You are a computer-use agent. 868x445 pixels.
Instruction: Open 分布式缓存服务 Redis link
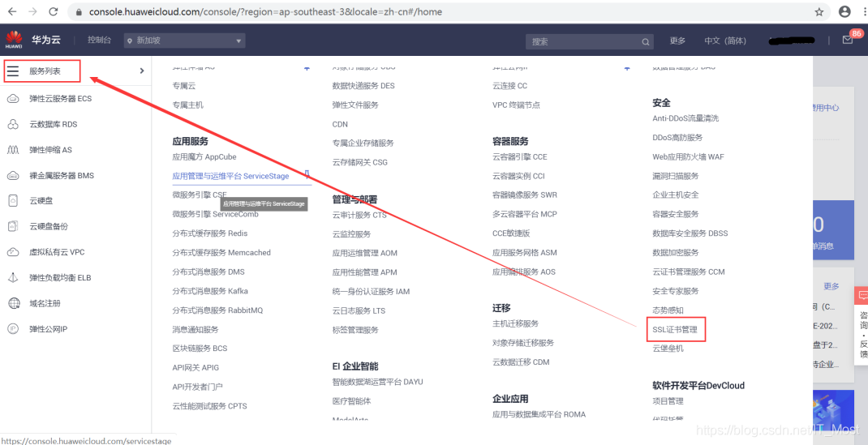click(x=210, y=233)
